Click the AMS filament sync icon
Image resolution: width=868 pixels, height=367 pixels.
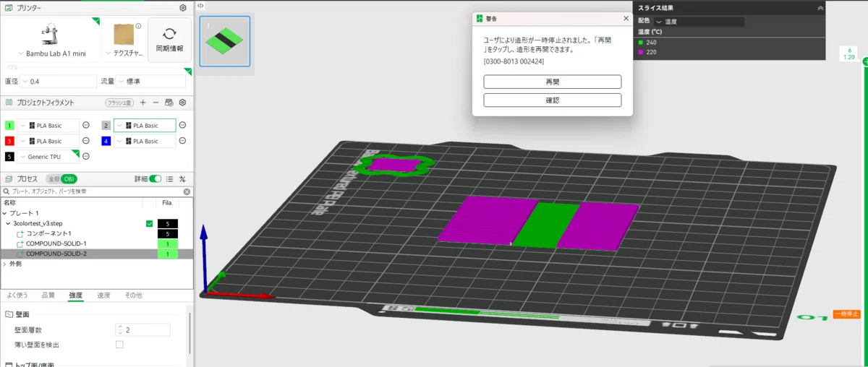(x=169, y=103)
